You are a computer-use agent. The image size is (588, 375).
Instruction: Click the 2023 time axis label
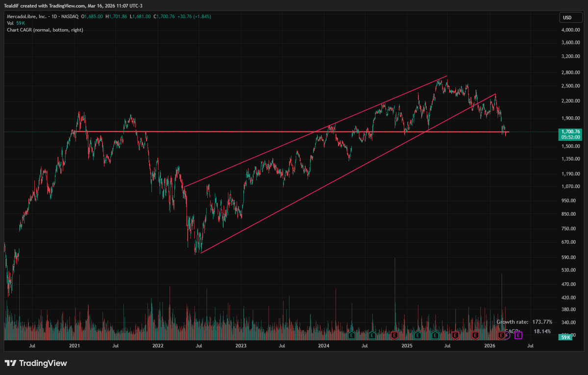[241, 346]
